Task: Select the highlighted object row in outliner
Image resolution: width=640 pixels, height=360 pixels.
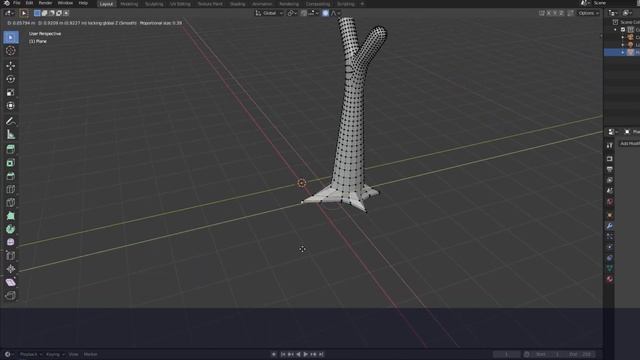Action: pos(622,52)
